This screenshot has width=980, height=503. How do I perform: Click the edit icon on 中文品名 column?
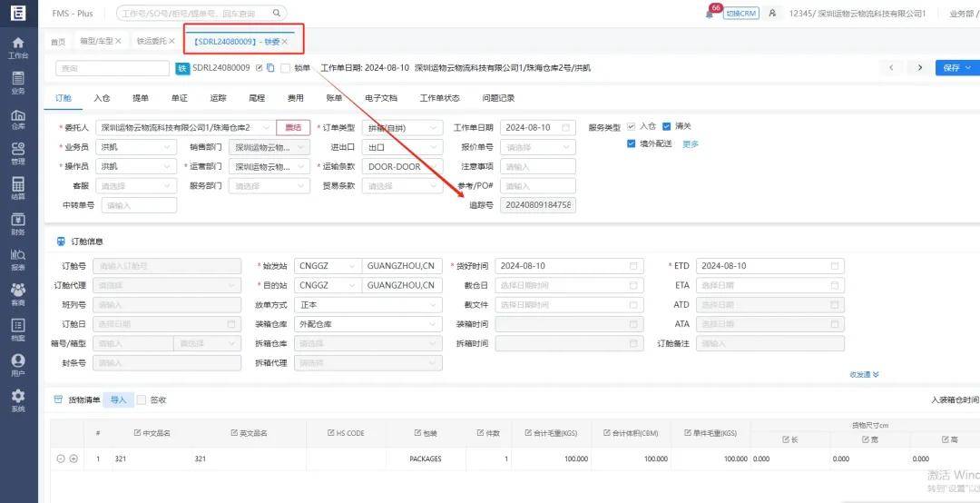(x=138, y=433)
